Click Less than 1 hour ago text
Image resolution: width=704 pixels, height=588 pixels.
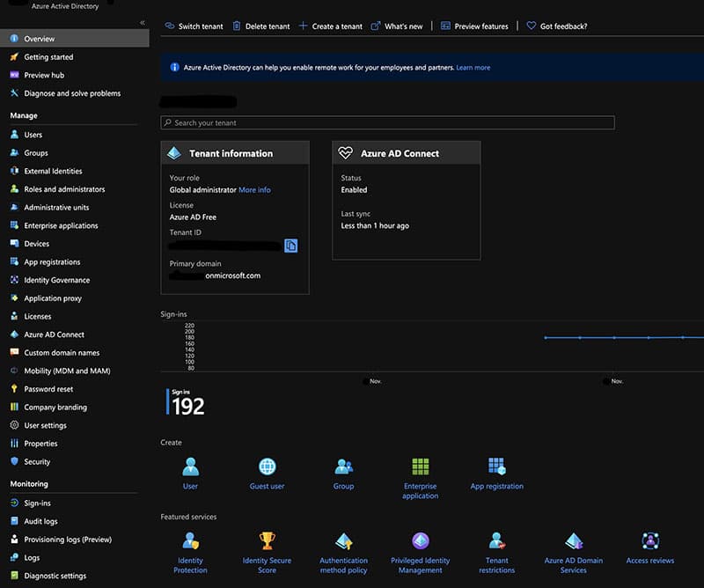[x=375, y=225]
